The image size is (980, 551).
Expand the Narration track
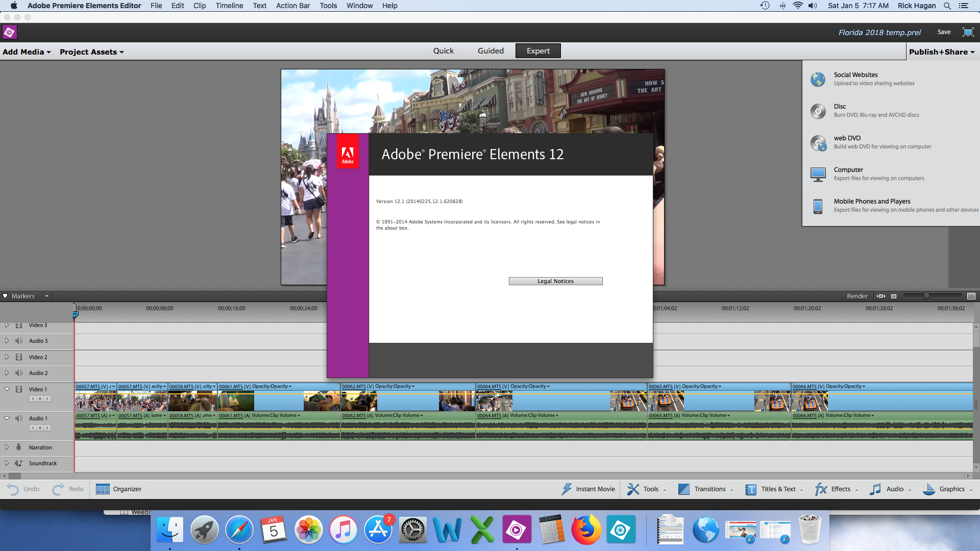click(7, 447)
